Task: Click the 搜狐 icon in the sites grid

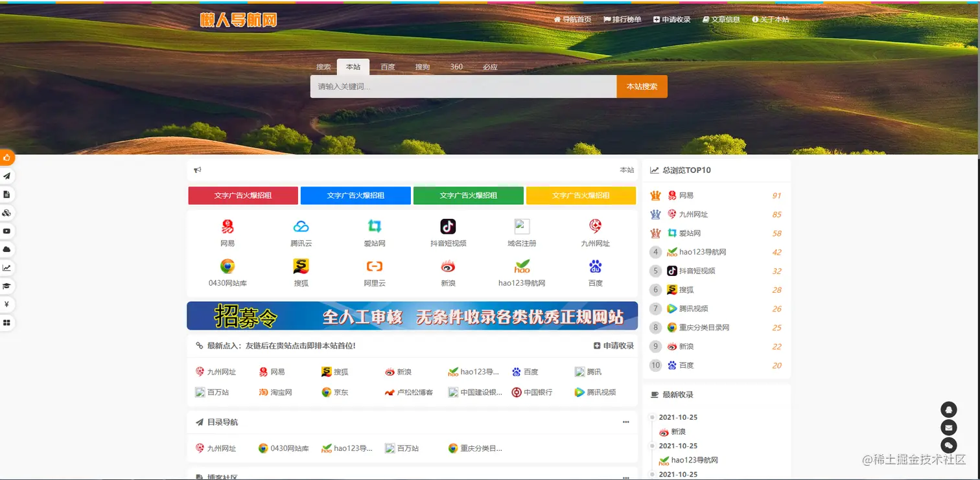Action: 301,266
